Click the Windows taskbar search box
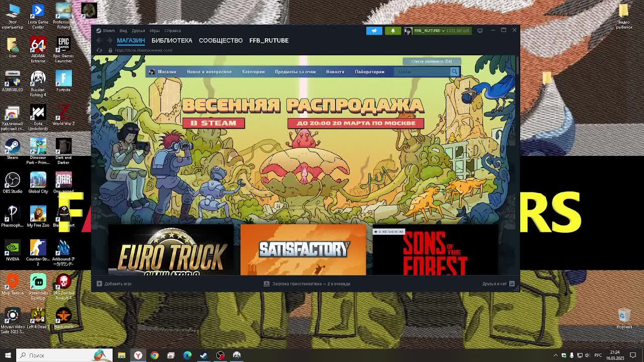The image size is (644, 362). [64, 355]
